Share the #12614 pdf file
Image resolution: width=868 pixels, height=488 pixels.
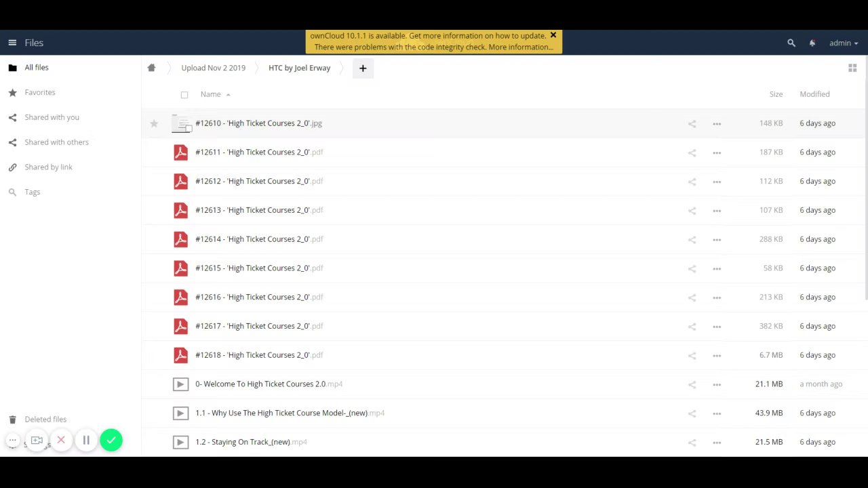(692, 240)
